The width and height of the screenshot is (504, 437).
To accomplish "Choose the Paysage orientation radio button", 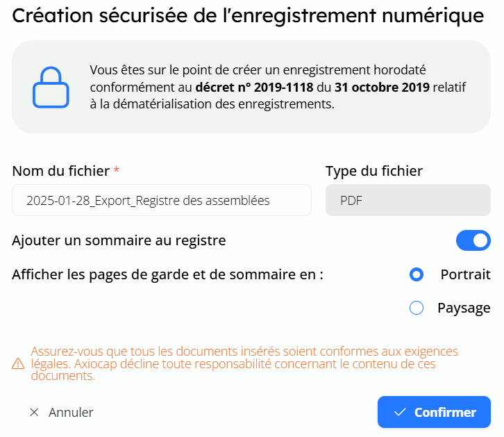I will pyautogui.click(x=417, y=308).
